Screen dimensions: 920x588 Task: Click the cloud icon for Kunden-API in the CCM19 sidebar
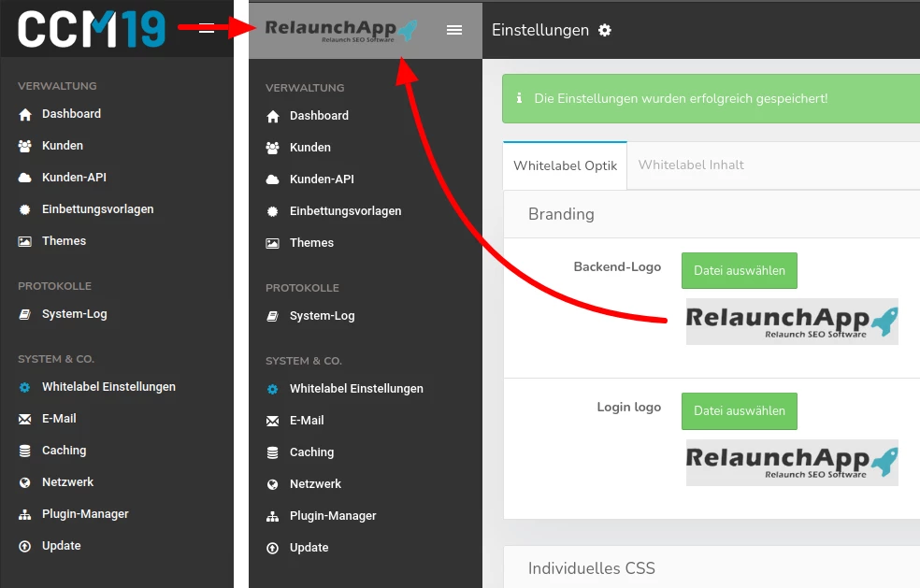click(24, 178)
